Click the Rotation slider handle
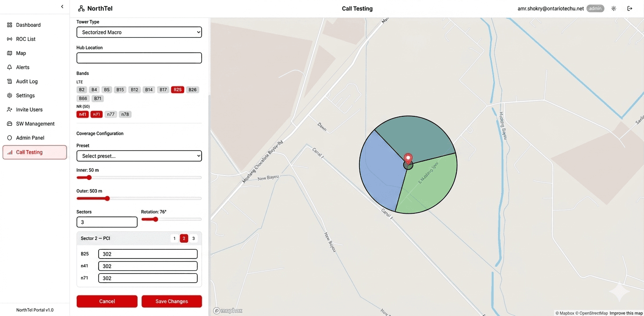This screenshot has height=316, width=644. (155, 219)
